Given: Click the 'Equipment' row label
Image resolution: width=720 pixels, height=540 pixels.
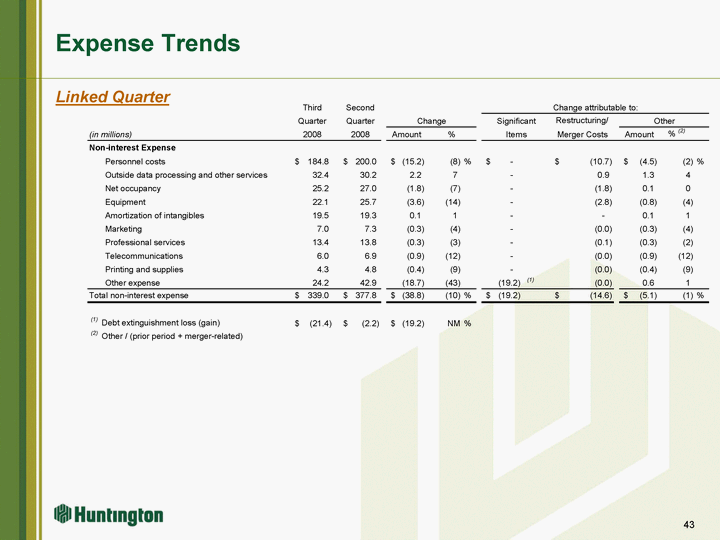Looking at the screenshot, I should 125,202.
